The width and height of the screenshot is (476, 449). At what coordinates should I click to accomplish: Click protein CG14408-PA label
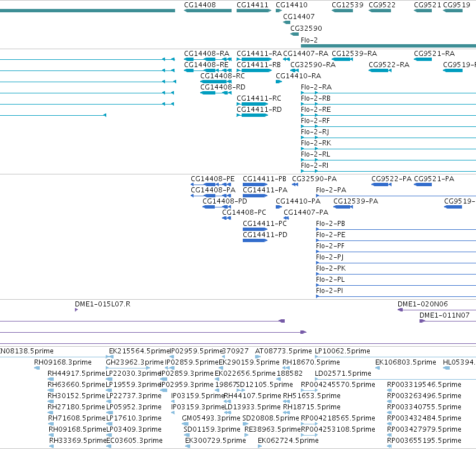pos(213,190)
